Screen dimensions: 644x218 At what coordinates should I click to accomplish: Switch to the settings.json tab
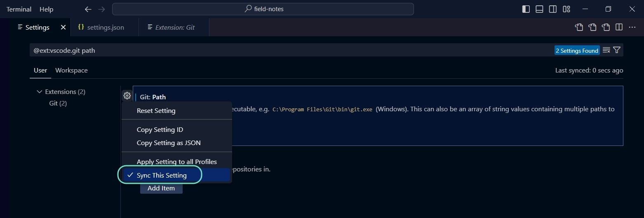point(105,28)
